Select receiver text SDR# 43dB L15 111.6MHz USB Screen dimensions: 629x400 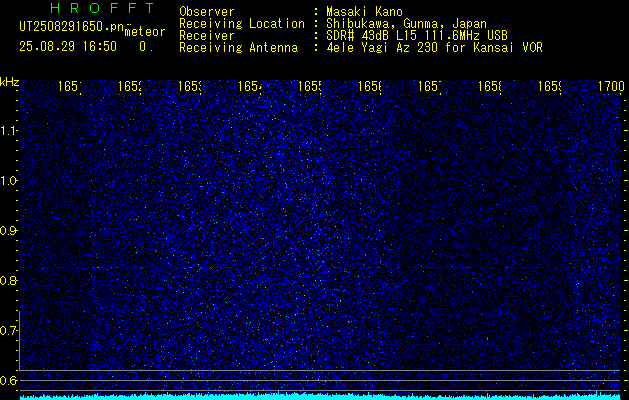coord(417,36)
